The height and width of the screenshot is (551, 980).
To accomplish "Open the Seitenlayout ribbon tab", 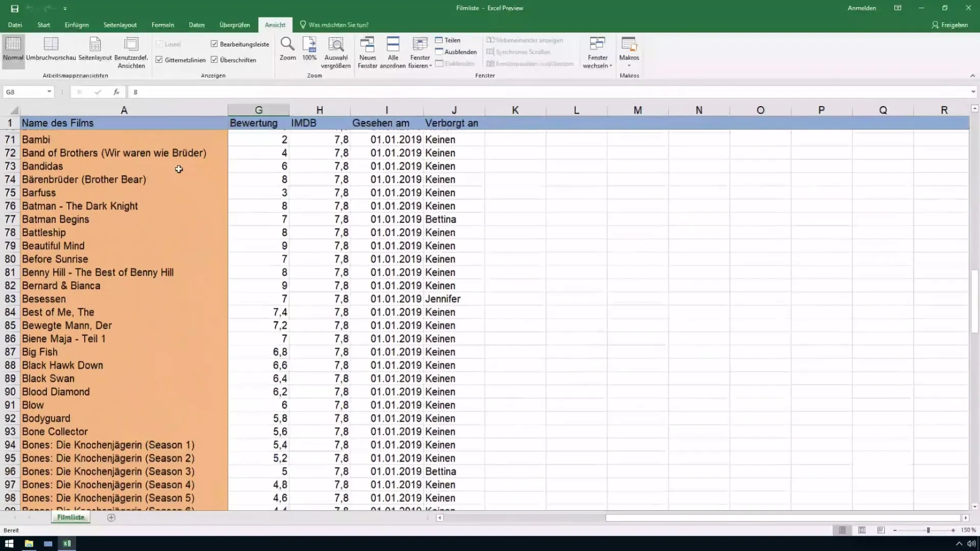I will click(120, 24).
